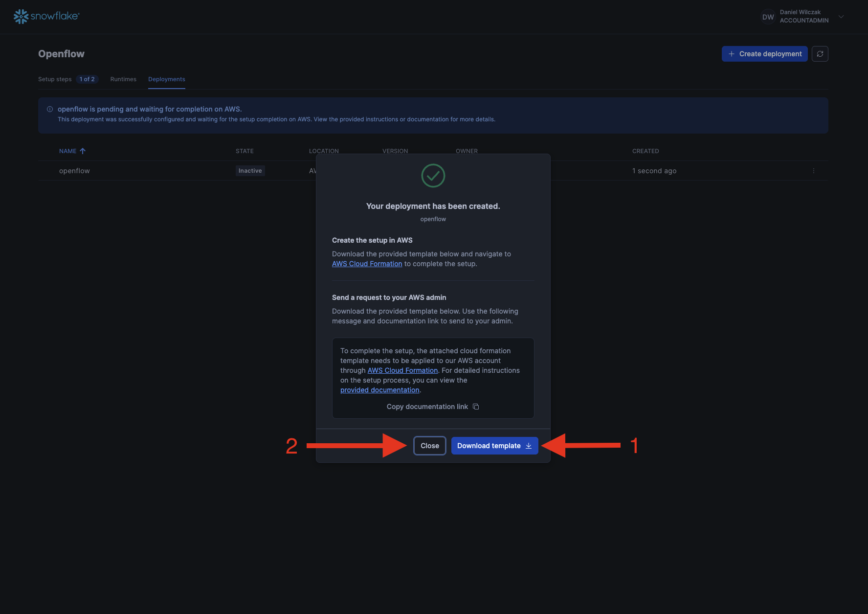868x614 pixels.
Task: Open the Runtimes tab
Action: click(123, 79)
